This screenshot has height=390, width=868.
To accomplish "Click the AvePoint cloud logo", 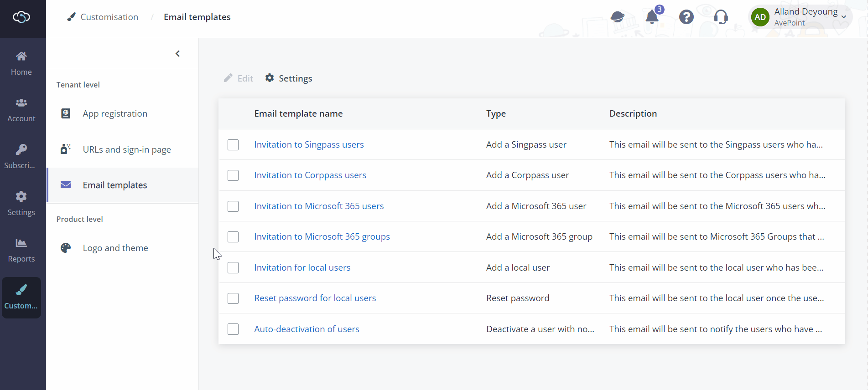I will (21, 17).
